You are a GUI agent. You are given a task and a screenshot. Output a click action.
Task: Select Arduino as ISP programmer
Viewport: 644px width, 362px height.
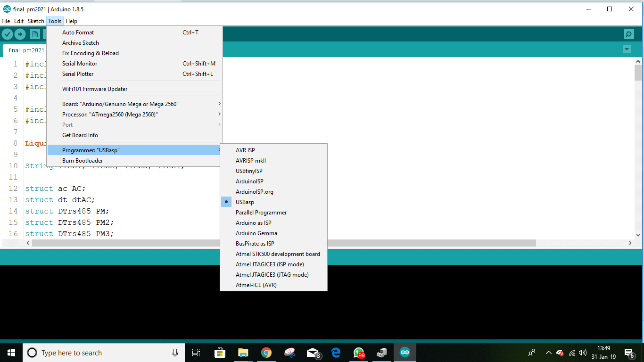pos(273,223)
